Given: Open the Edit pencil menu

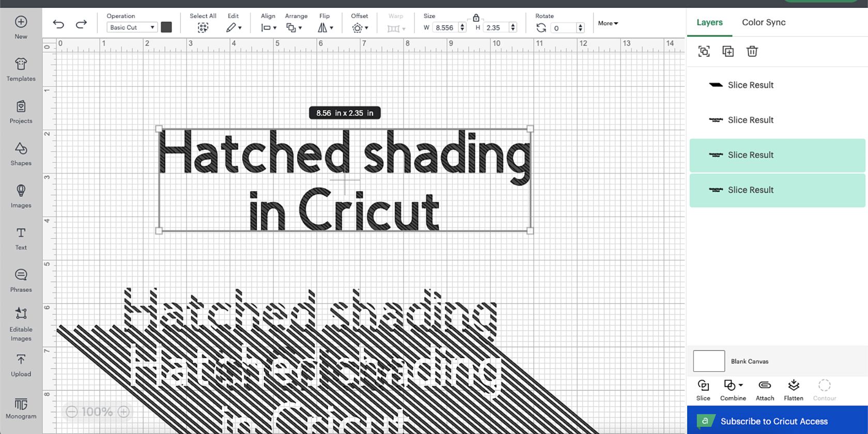Looking at the screenshot, I should pyautogui.click(x=234, y=28).
